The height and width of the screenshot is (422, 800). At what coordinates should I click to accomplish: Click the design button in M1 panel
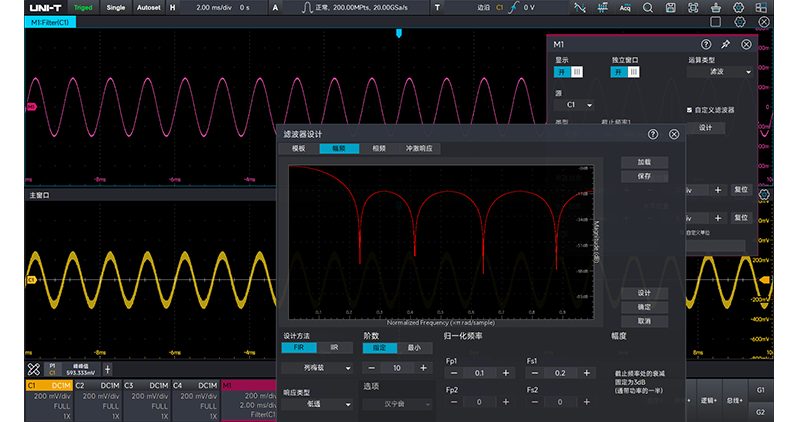[x=706, y=128]
